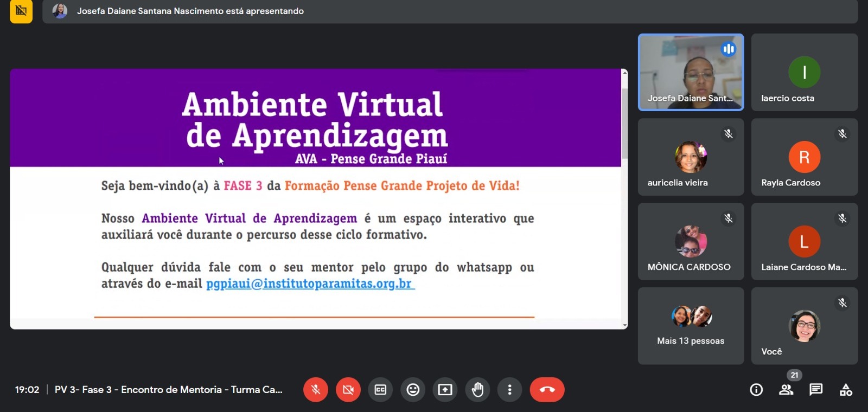Viewport: 868px width, 412px height.
Task: Click the L avatar of Laiane Cardoso
Action: click(x=805, y=241)
